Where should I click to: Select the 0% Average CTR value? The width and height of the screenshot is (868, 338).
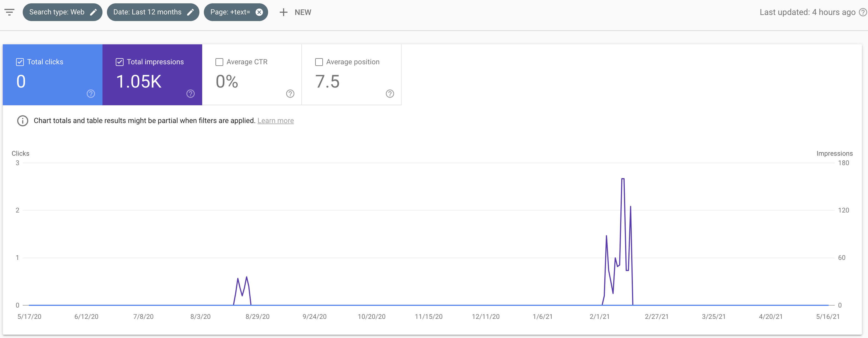click(x=227, y=81)
